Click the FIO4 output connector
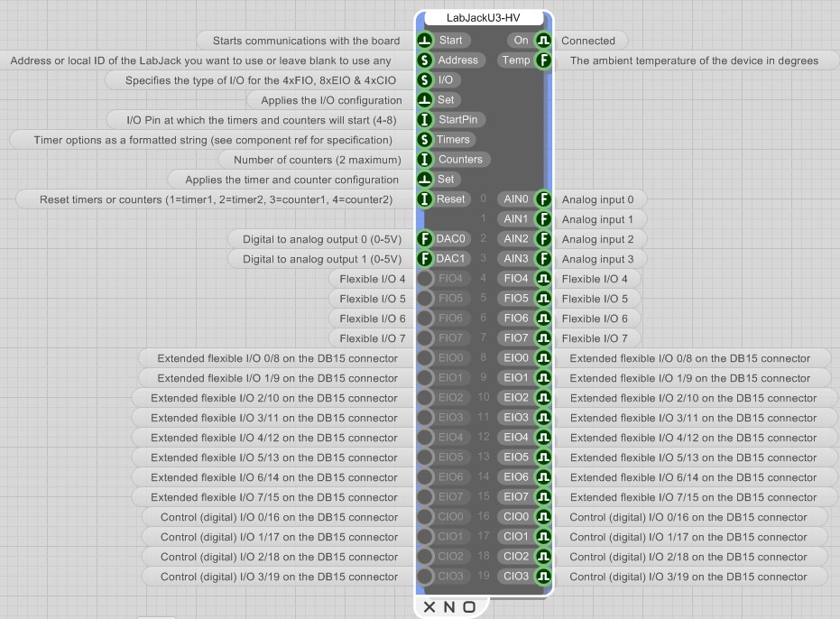The width and height of the screenshot is (840, 619). [544, 278]
